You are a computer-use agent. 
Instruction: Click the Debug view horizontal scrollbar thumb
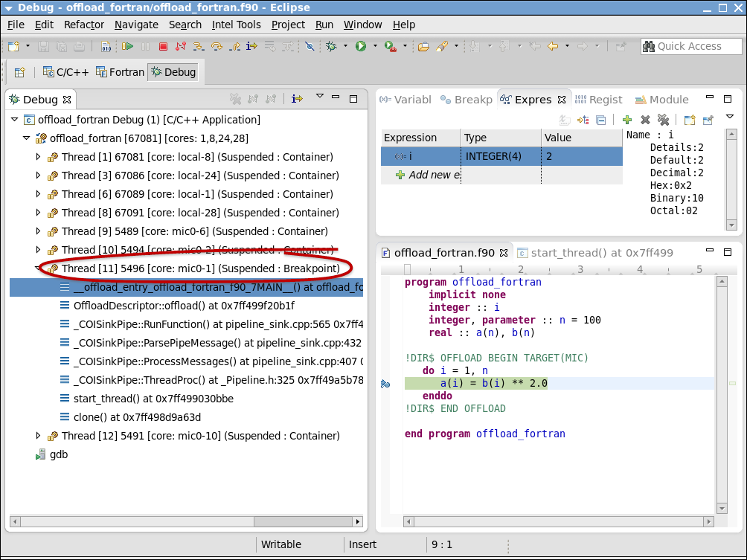coord(303,521)
